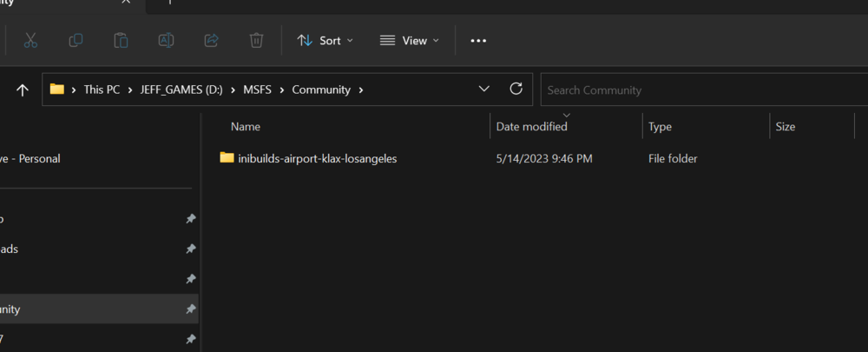Viewport: 868px width, 352px height.
Task: Click the Paste clipboard icon
Action: point(121,40)
